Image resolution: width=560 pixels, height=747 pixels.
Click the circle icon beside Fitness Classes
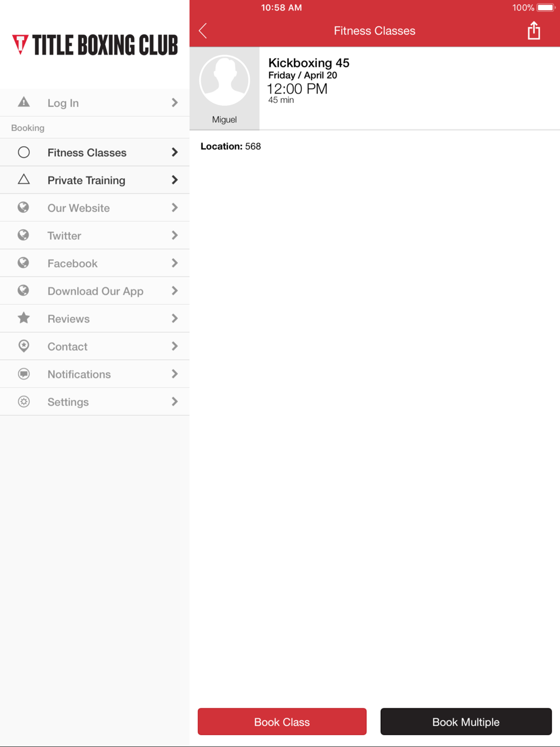pos(24,152)
